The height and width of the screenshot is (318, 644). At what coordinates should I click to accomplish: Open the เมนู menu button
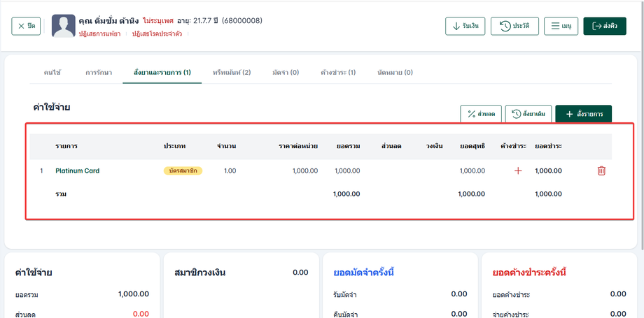[x=561, y=27]
